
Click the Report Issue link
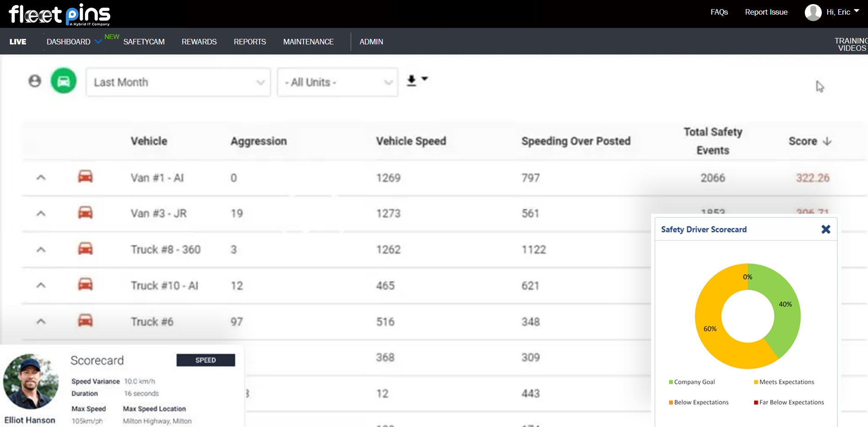coord(766,12)
